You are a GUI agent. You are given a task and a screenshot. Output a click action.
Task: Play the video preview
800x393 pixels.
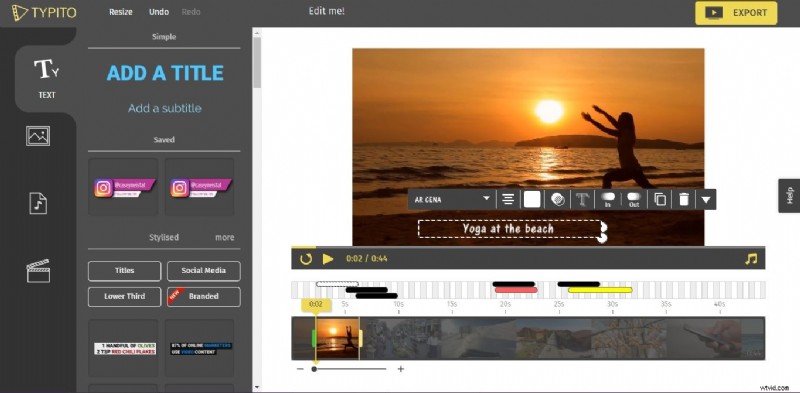pos(328,259)
